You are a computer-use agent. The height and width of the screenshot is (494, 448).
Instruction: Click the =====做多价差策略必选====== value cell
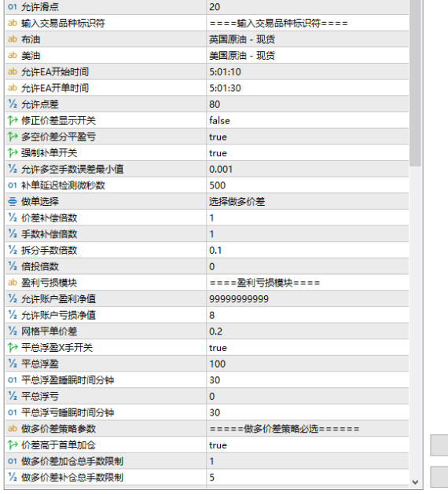click(307, 429)
